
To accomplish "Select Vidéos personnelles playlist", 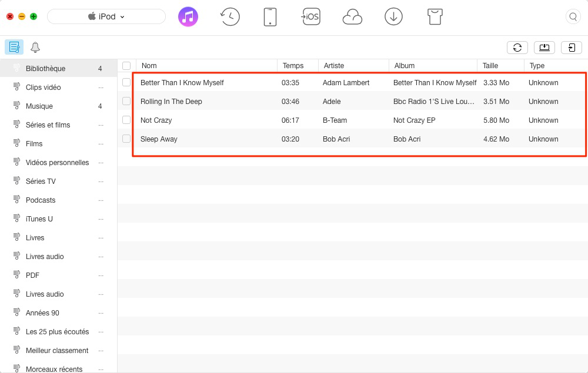I will 58,163.
